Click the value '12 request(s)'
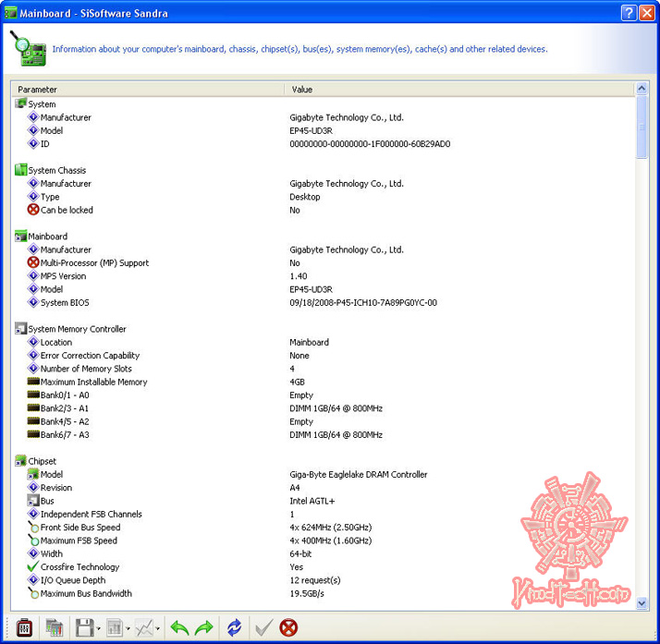Image resolution: width=660 pixels, height=644 pixels. click(x=315, y=579)
